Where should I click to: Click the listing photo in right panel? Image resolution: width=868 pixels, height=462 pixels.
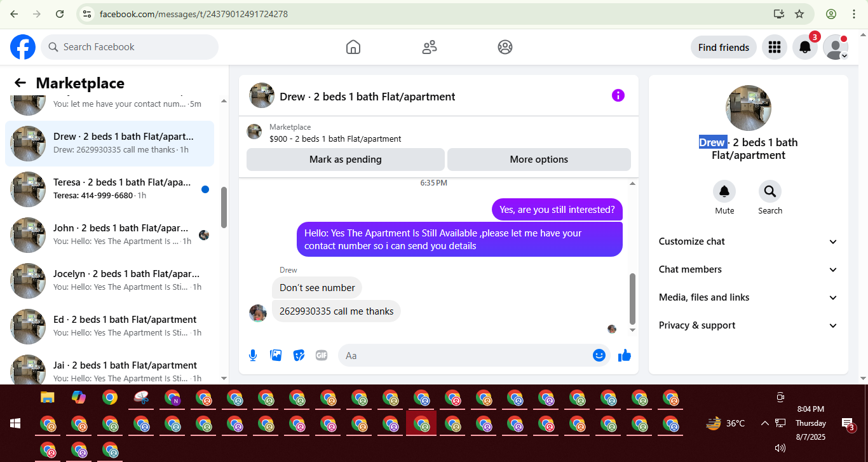tap(749, 108)
